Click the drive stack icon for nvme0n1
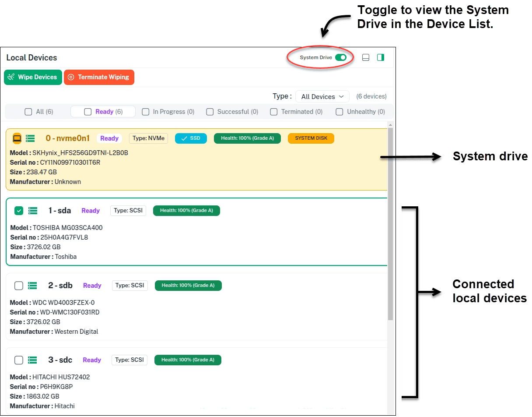This screenshot has height=417, width=532. (x=30, y=138)
